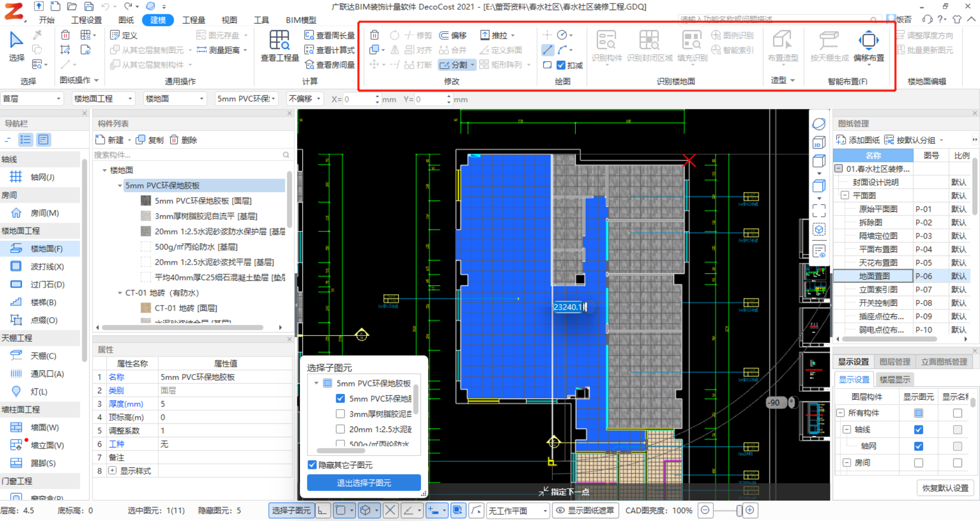Open 无工作平面 dropdown in status bar

pyautogui.click(x=518, y=510)
